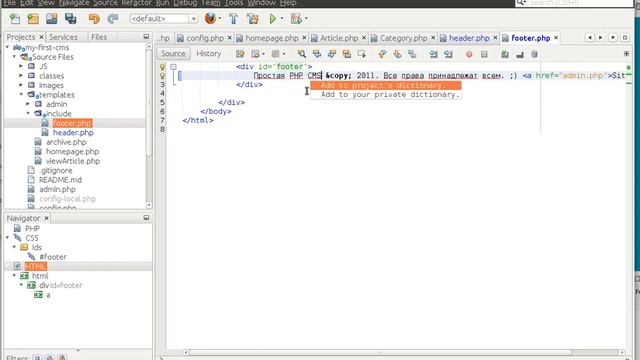Open the Run Project dropdown arrow
The height and width of the screenshot is (360, 640).
coord(282,18)
